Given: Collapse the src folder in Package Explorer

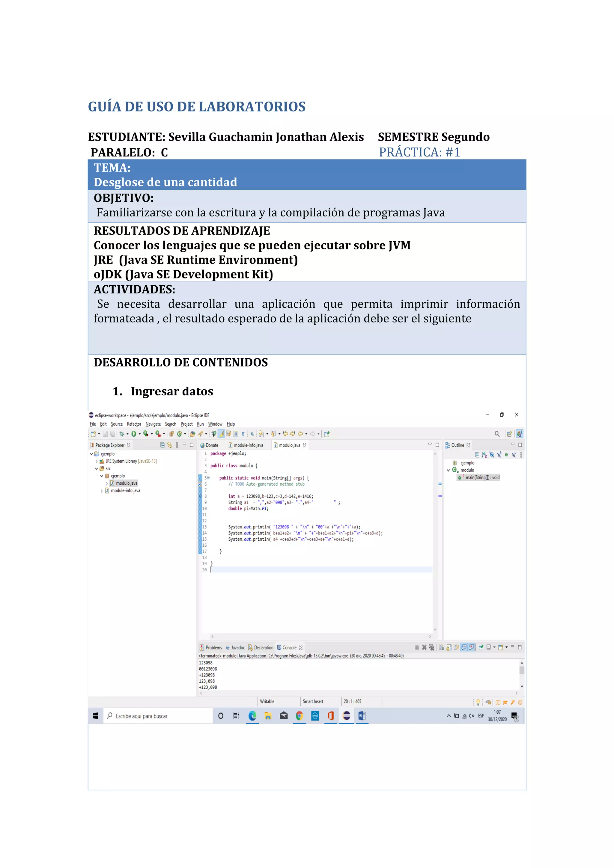Looking at the screenshot, I should [x=97, y=468].
